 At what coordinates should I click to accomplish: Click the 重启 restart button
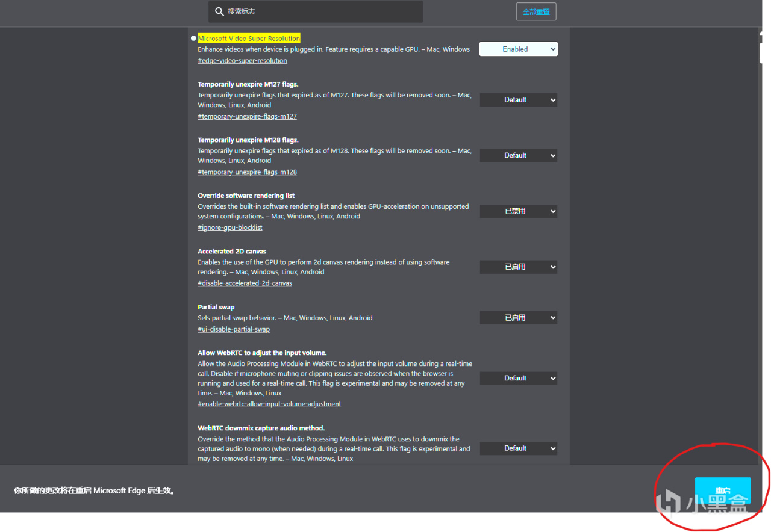(x=723, y=490)
